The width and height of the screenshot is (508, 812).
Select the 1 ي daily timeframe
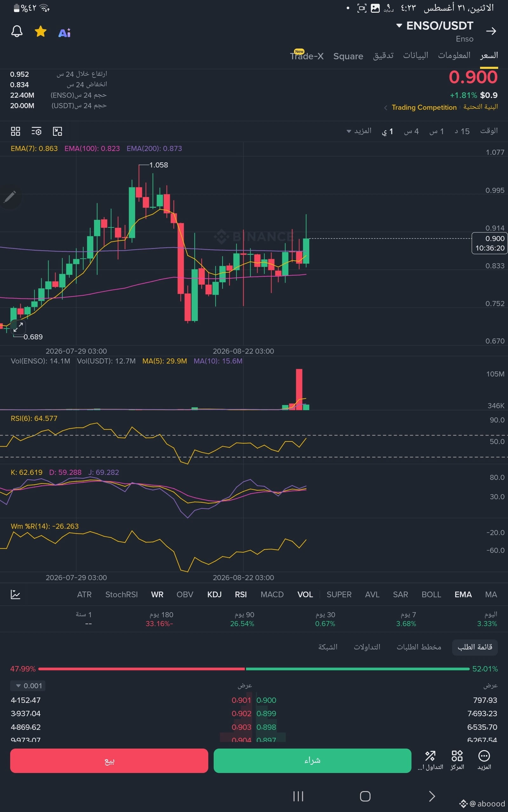387,131
